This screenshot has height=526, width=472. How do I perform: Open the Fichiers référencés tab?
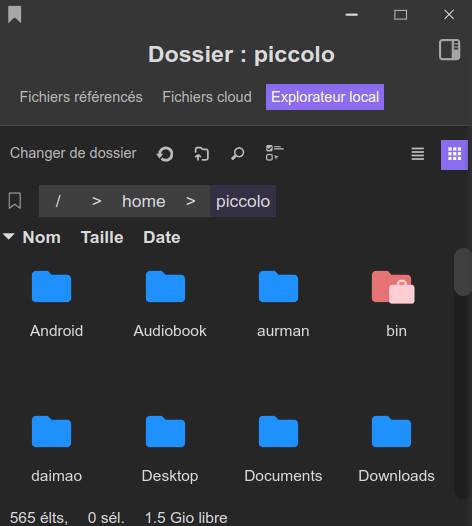[81, 97]
